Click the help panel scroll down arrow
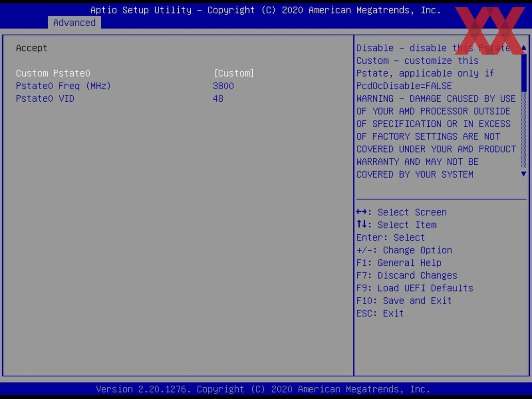 [524, 174]
